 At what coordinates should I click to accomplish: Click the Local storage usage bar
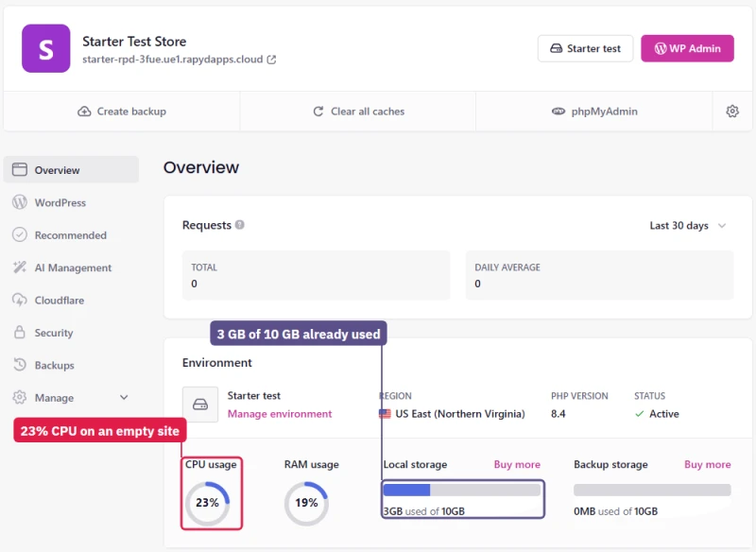coord(462,490)
